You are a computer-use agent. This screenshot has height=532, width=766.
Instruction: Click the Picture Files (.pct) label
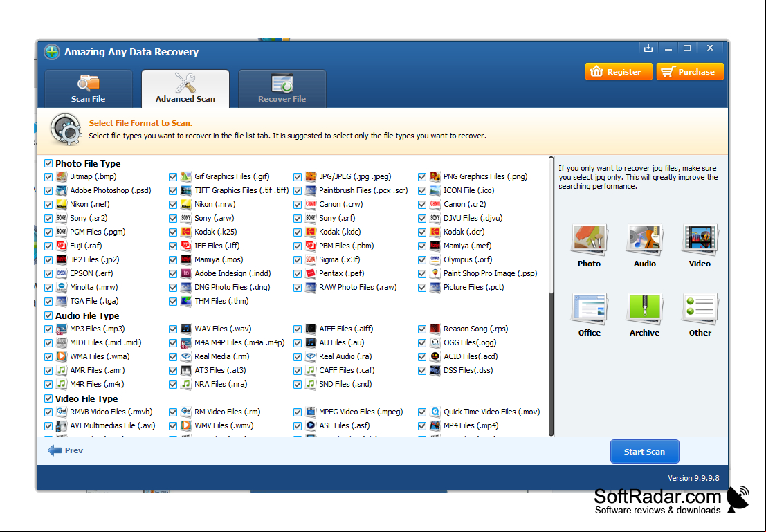click(473, 287)
